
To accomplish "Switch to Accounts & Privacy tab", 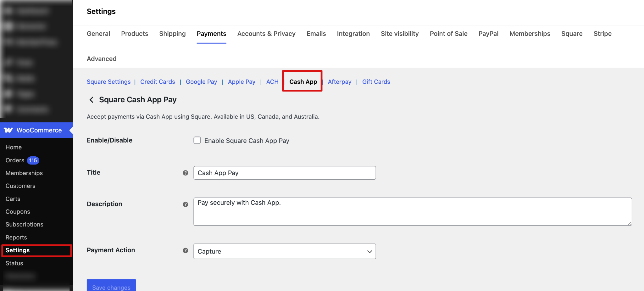I will coord(266,34).
